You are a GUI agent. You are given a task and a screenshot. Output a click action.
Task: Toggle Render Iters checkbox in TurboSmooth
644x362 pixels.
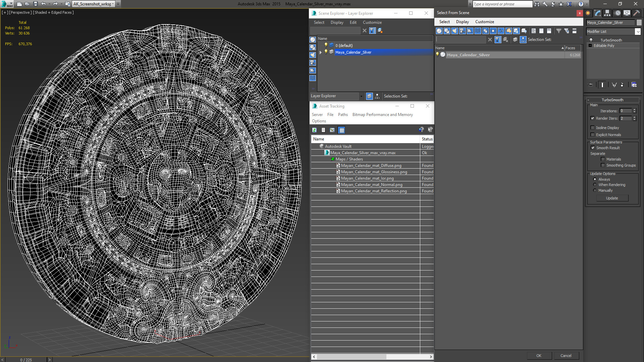[x=592, y=118]
